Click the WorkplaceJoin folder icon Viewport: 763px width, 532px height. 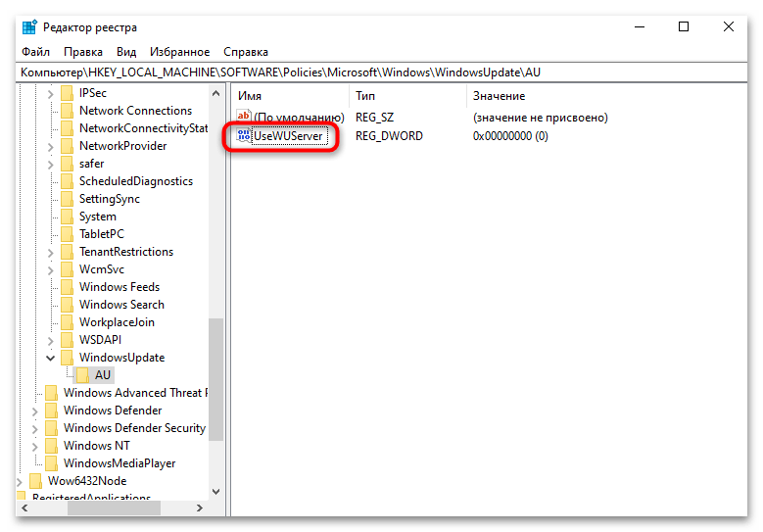click(68, 322)
